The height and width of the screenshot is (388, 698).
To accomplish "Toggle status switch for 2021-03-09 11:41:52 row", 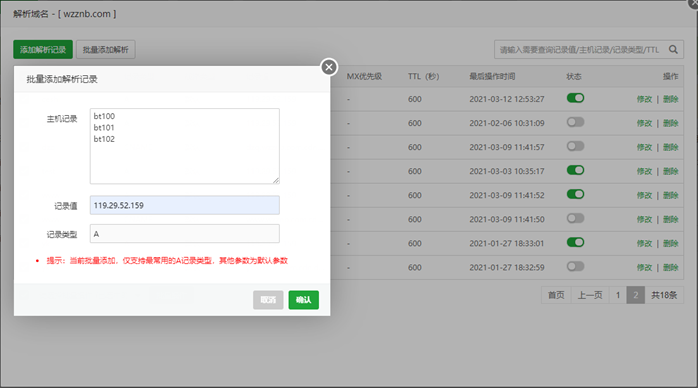I will [575, 194].
